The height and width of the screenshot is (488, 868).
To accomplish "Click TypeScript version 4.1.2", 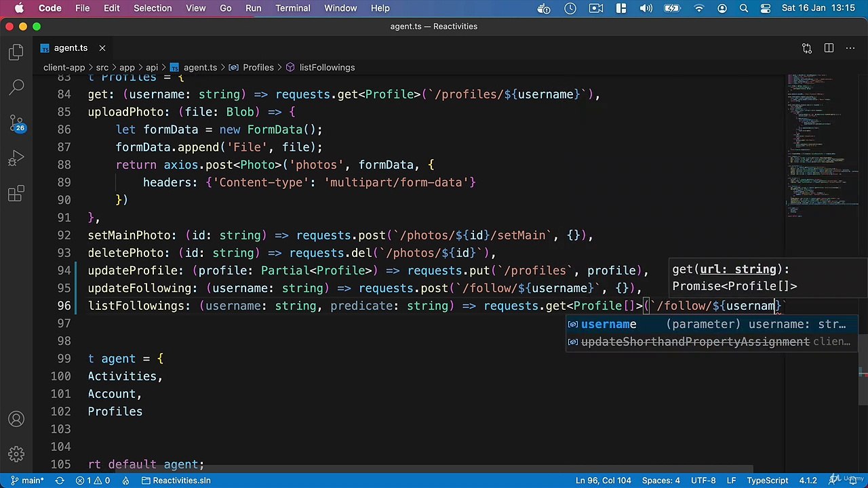I will [x=808, y=481].
